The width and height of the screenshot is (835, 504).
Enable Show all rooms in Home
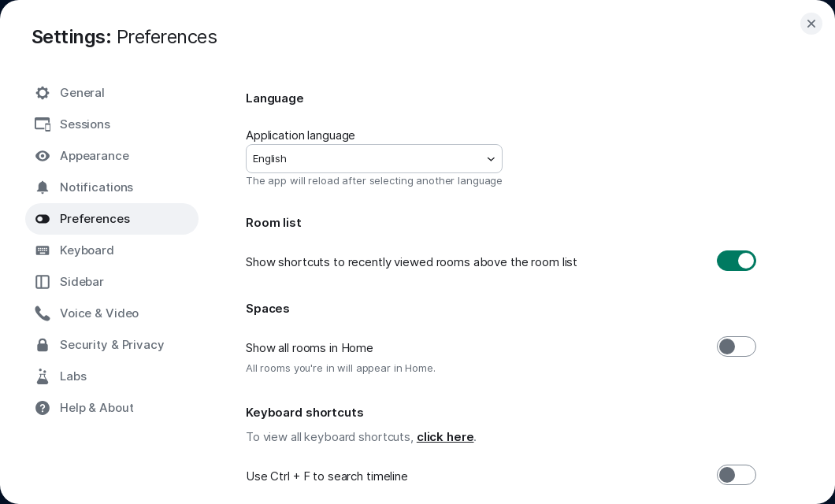[736, 346]
